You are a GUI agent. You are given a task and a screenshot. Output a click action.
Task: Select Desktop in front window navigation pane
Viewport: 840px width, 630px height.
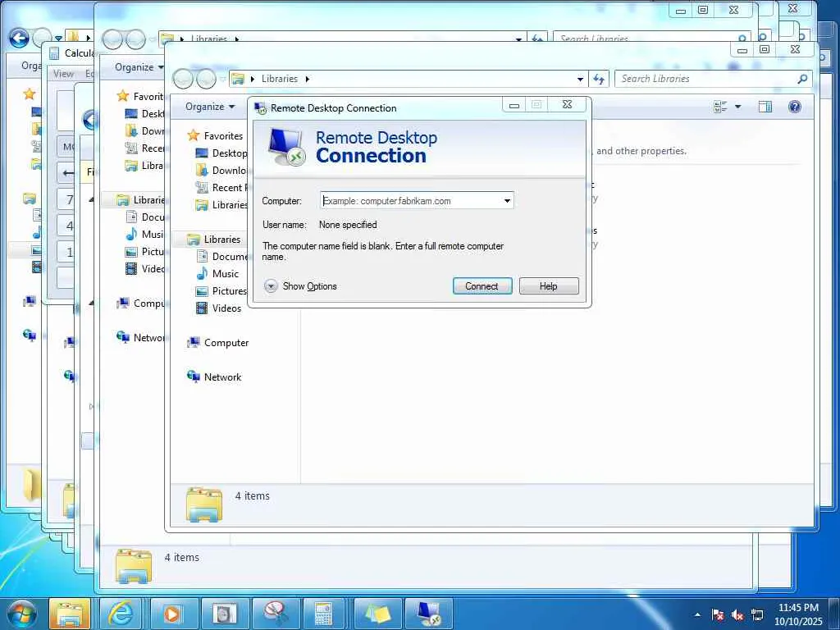point(230,153)
